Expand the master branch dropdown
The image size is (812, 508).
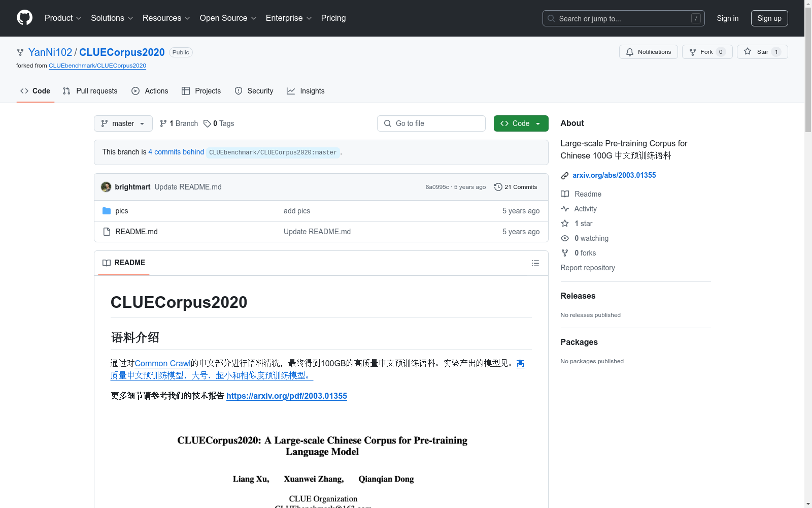[x=123, y=123]
